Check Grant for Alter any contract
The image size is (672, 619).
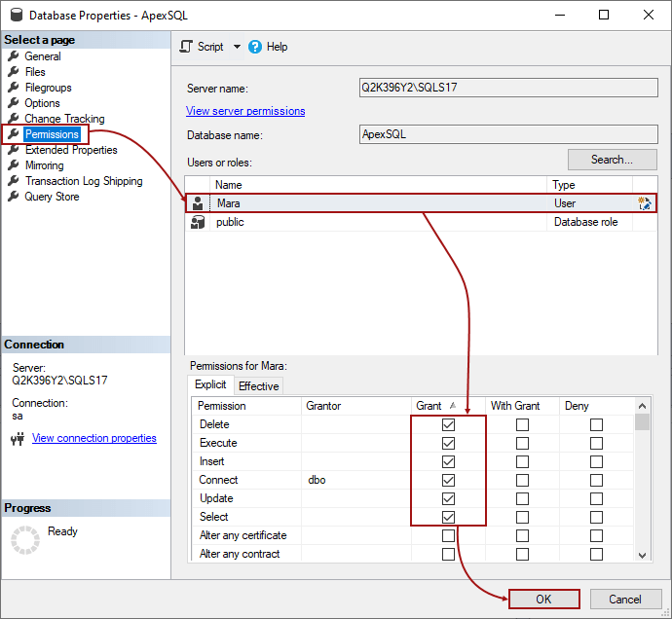point(448,554)
